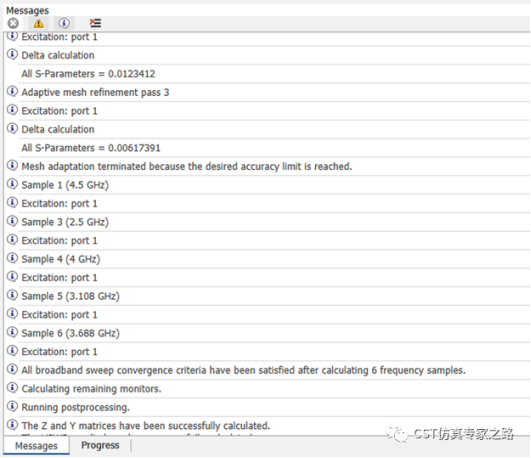531x458 pixels.
Task: Toggle the info messages filter icon
Action: click(64, 23)
